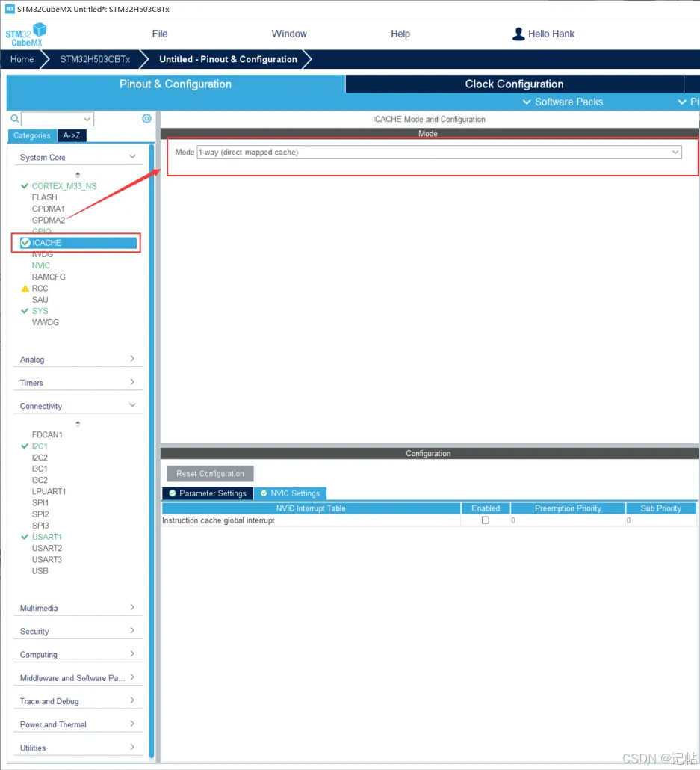Expand the Security category
700x770 pixels.
(x=78, y=631)
